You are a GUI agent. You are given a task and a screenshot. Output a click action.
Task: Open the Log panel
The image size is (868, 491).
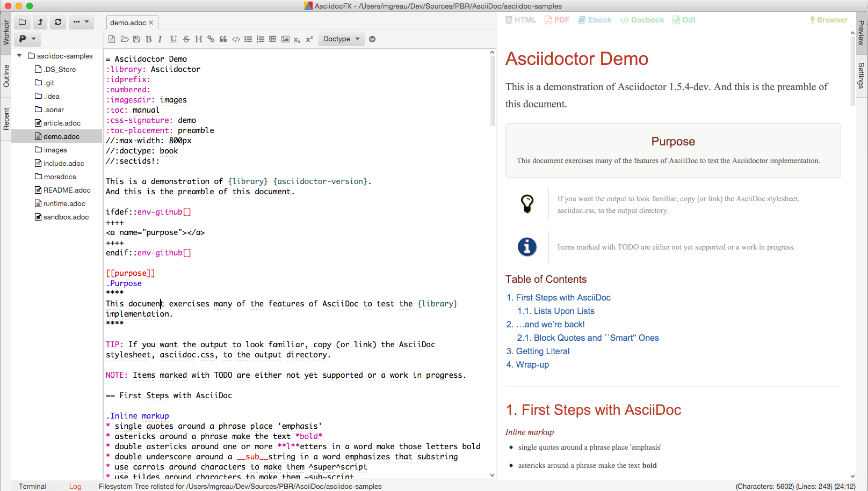(75, 486)
